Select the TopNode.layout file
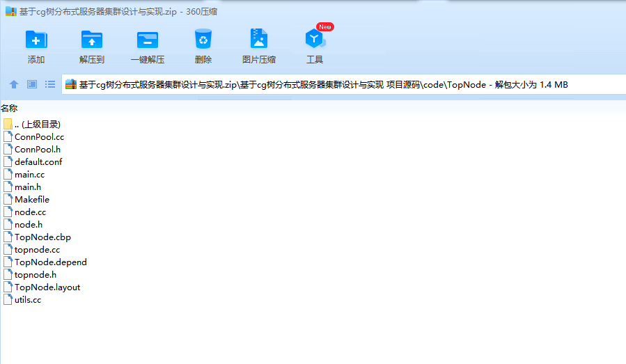This screenshot has width=626, height=364. pos(47,287)
